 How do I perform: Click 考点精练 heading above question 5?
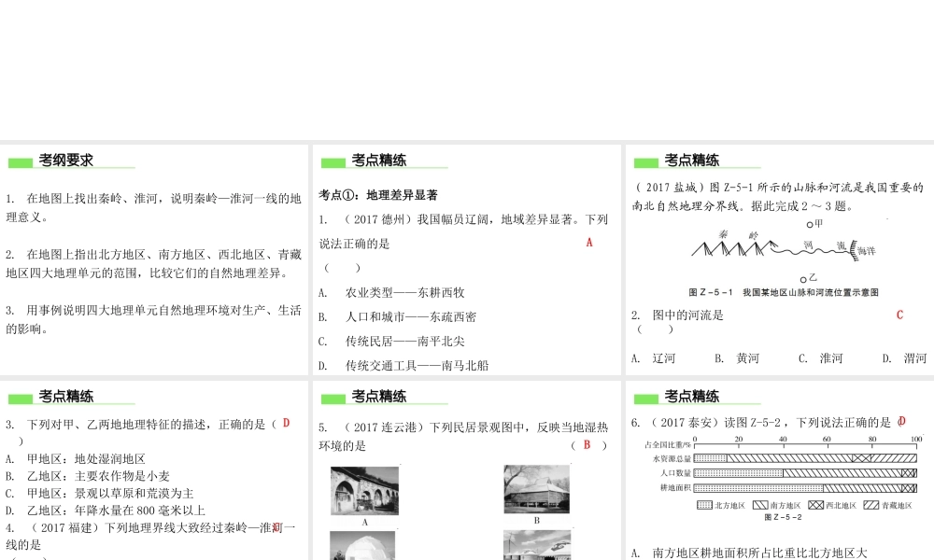[x=379, y=397]
